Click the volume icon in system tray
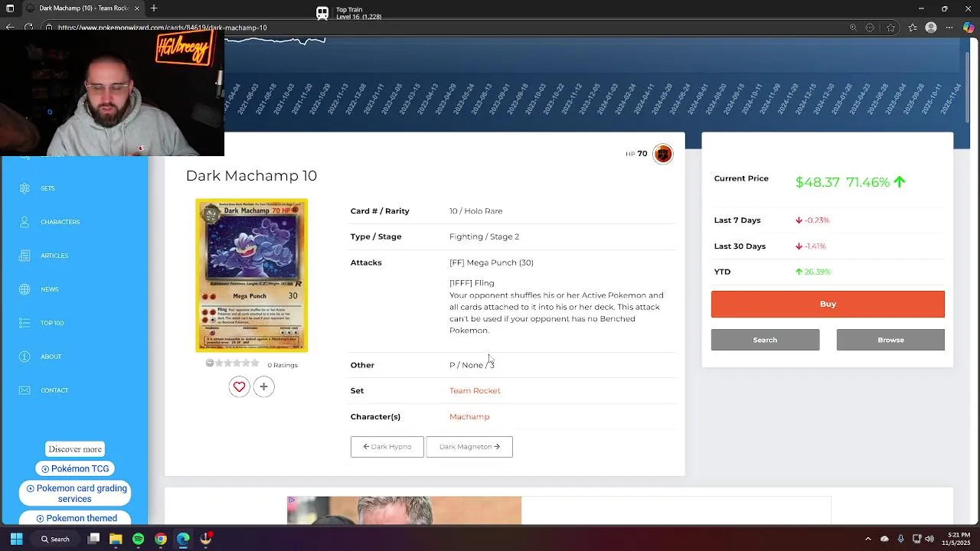The height and width of the screenshot is (551, 980). pos(931,539)
